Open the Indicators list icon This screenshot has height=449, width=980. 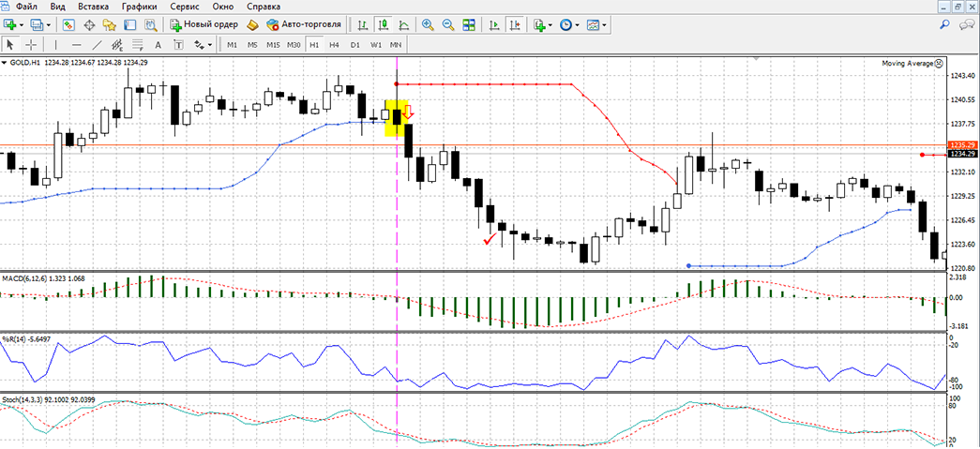539,25
